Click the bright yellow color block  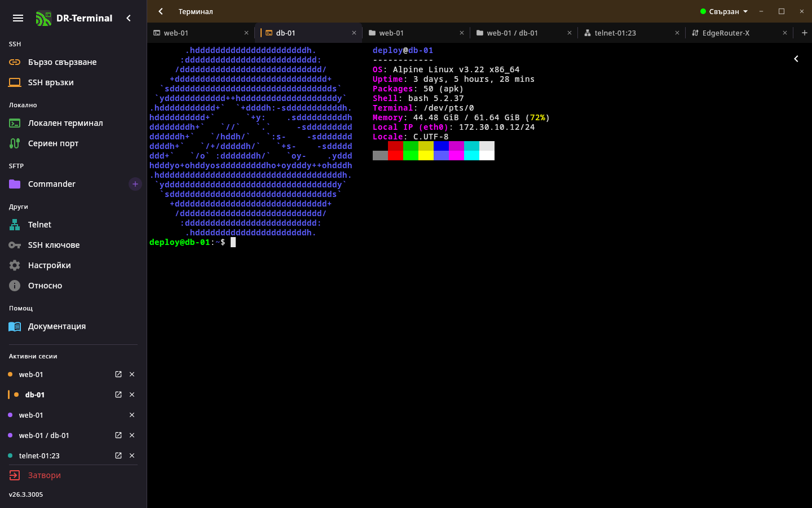click(426, 155)
